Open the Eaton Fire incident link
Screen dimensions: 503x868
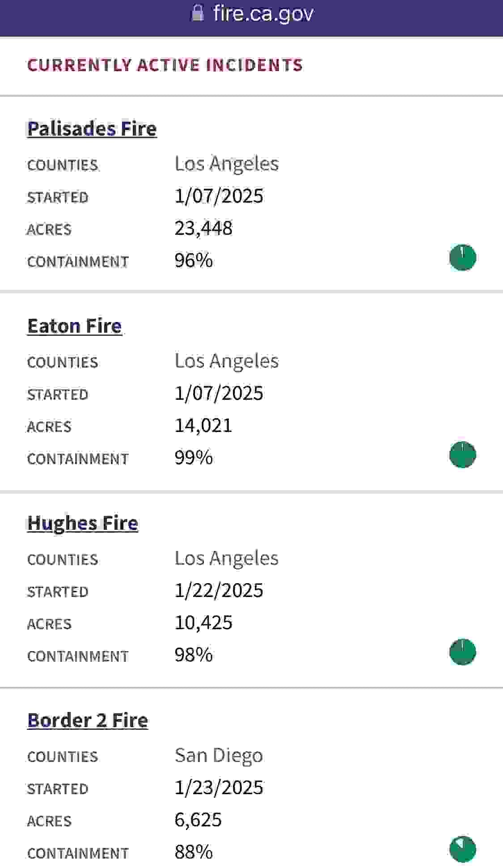[x=75, y=326]
